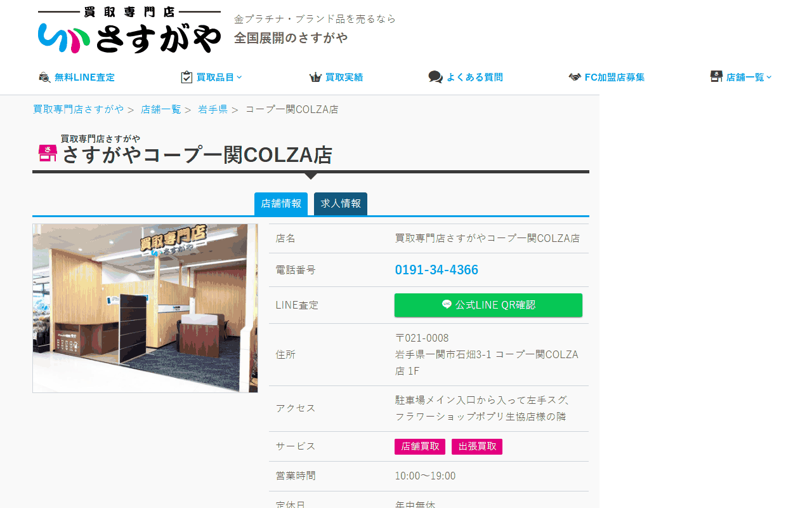Select the 店舗情報 tab

[281, 204]
